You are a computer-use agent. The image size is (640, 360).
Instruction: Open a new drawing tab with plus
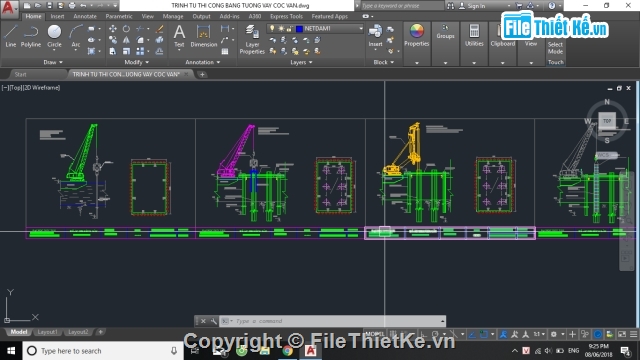202,74
